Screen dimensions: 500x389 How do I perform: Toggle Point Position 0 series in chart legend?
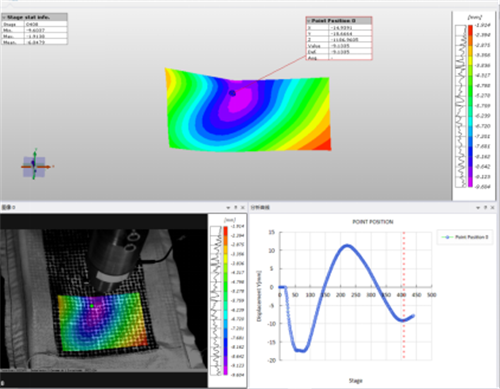click(465, 237)
